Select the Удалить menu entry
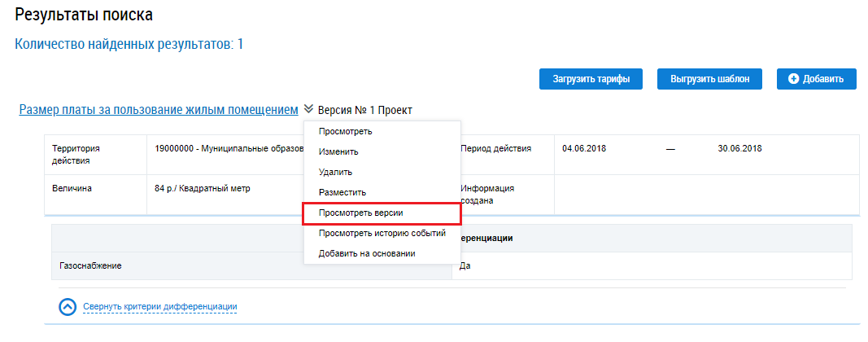 pos(335,172)
